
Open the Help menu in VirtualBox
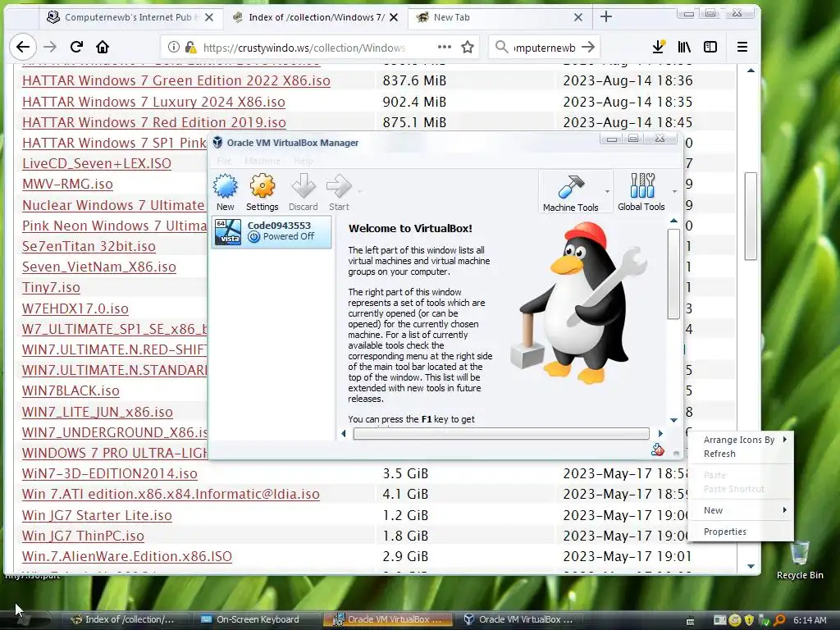click(304, 161)
